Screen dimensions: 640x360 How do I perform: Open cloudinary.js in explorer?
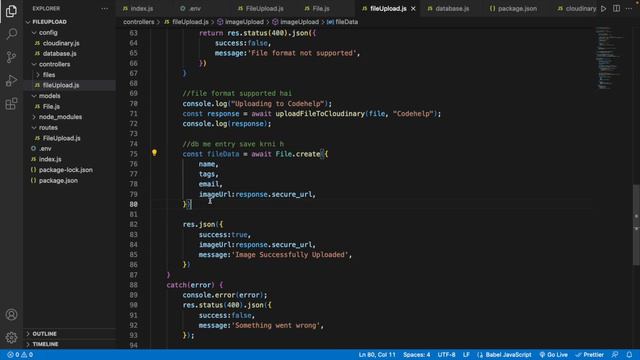[61, 43]
